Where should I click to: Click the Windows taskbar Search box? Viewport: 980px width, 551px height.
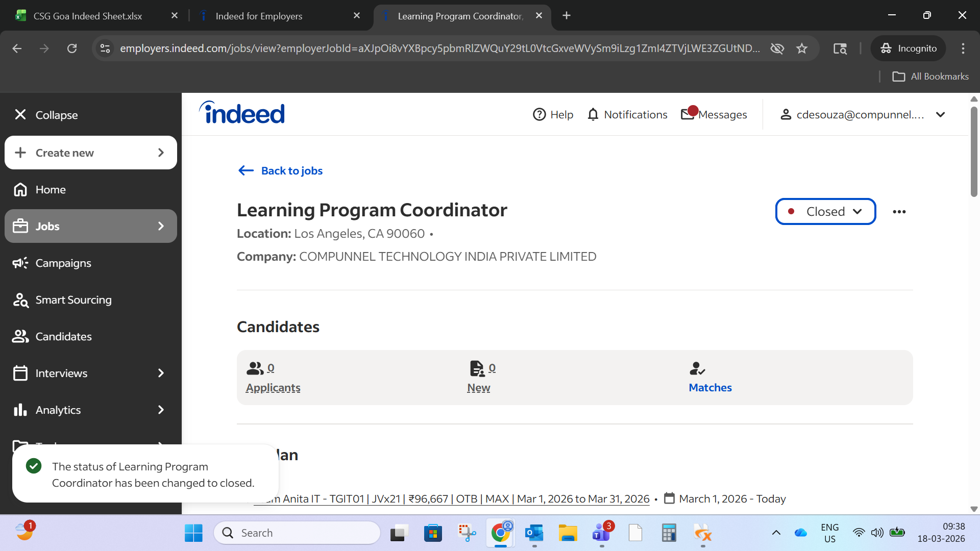tap(297, 533)
